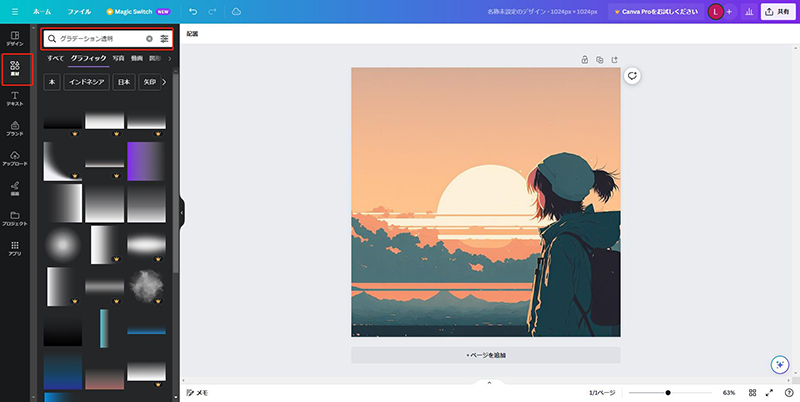The width and height of the screenshot is (800, 402).
Task: Expand more category tabs arrow
Action: click(169, 58)
